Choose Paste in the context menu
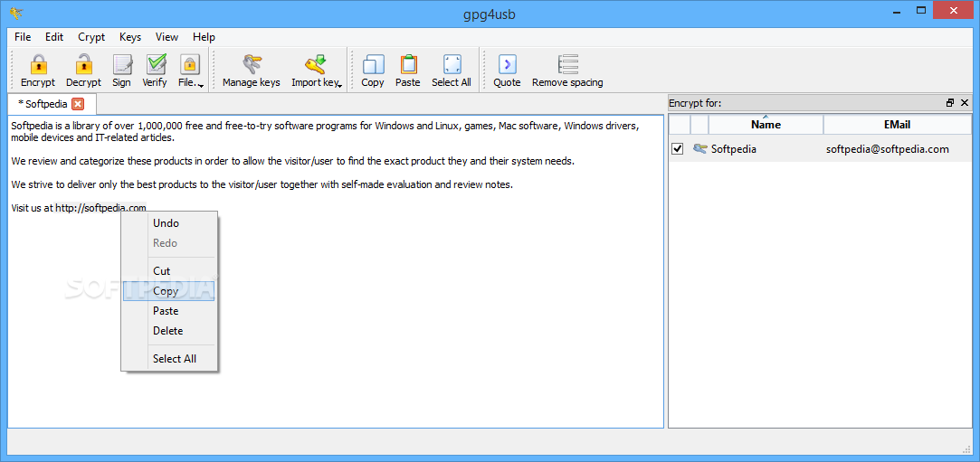 pyautogui.click(x=168, y=311)
